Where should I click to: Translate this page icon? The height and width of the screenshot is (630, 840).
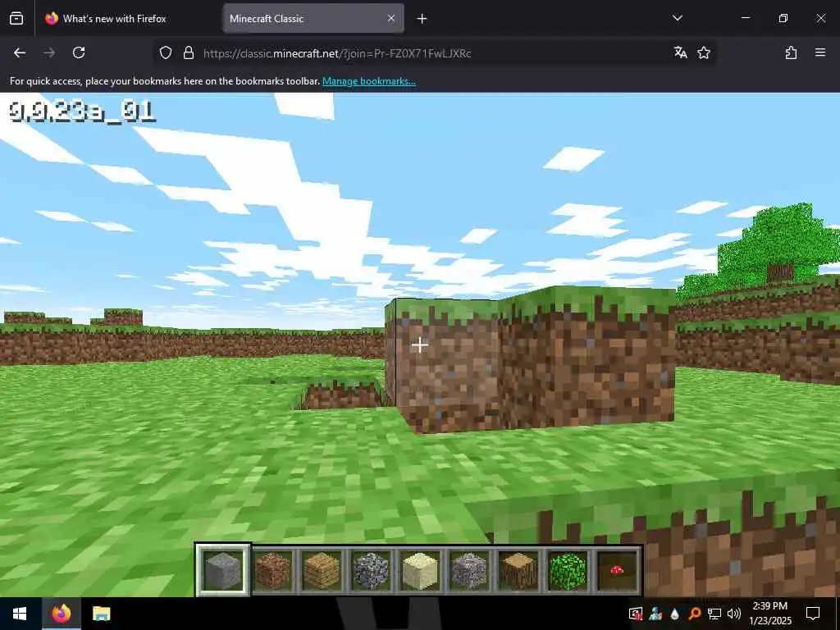[x=680, y=52]
